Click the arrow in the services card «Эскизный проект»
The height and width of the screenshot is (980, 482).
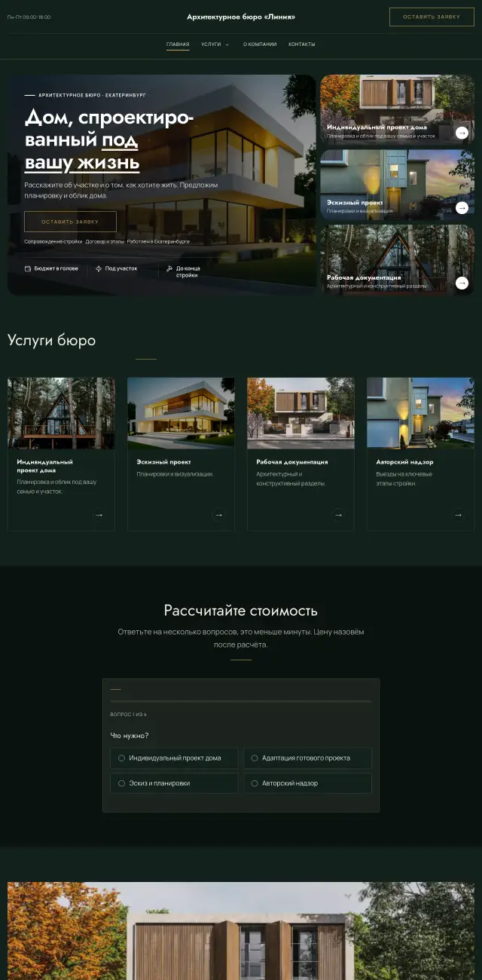point(218,515)
